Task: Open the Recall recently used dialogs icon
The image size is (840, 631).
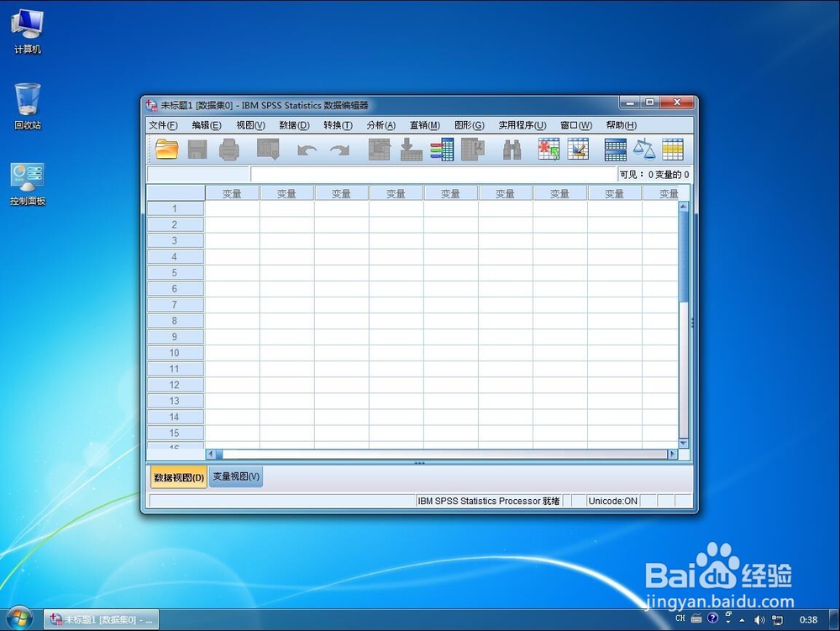Action: coord(266,149)
